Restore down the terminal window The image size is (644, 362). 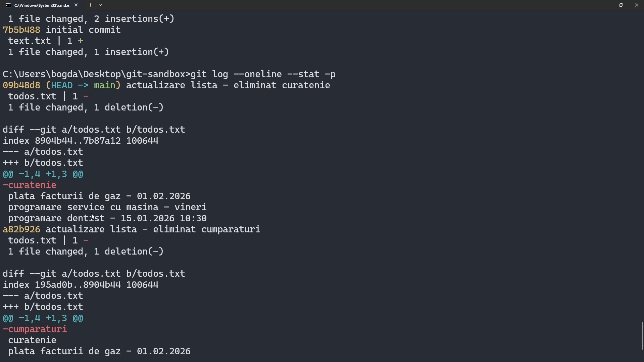pos(621,5)
